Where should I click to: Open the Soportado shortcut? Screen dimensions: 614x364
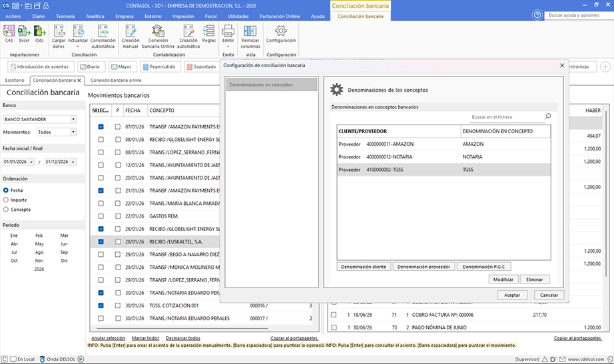point(202,67)
